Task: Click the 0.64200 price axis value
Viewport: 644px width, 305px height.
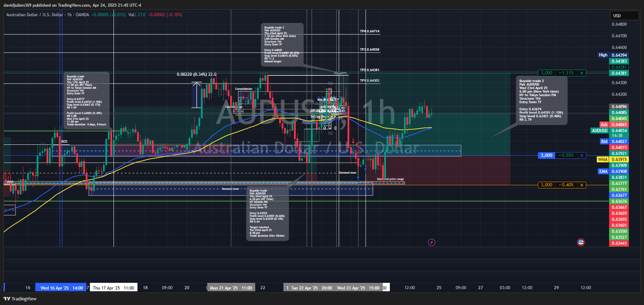Action: pyautogui.click(x=619, y=94)
